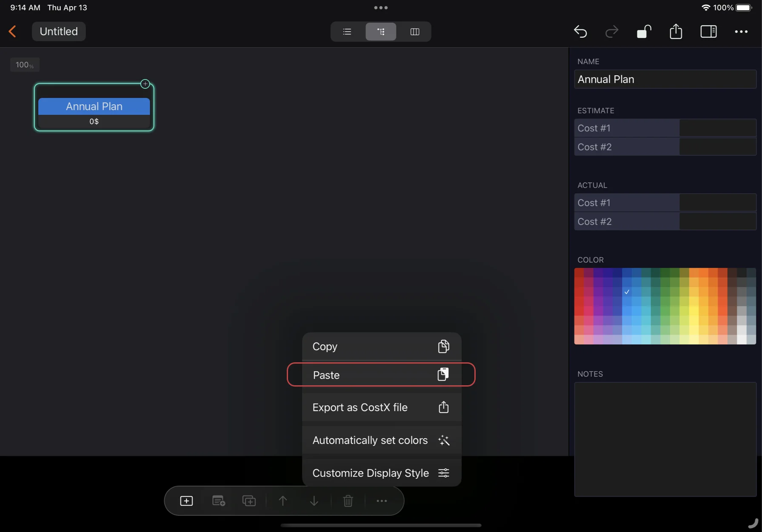Open bottom toolbar more options

pos(382,501)
